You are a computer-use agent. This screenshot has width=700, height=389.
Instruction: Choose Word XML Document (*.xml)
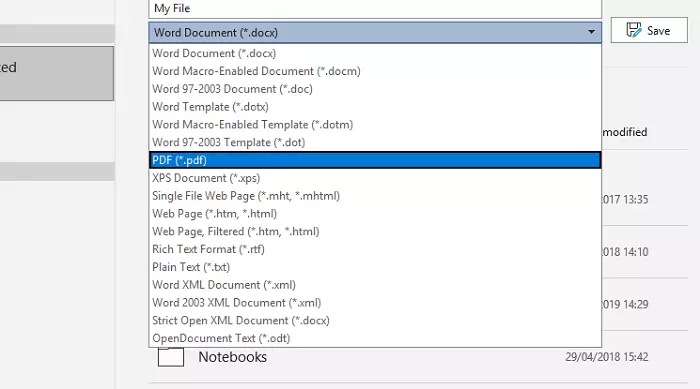click(x=375, y=285)
